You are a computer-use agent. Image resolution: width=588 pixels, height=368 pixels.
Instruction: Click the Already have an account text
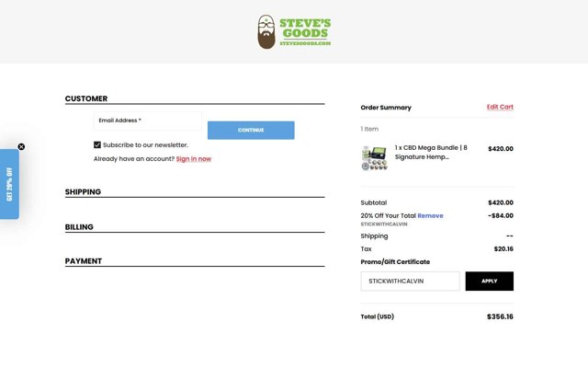point(134,159)
